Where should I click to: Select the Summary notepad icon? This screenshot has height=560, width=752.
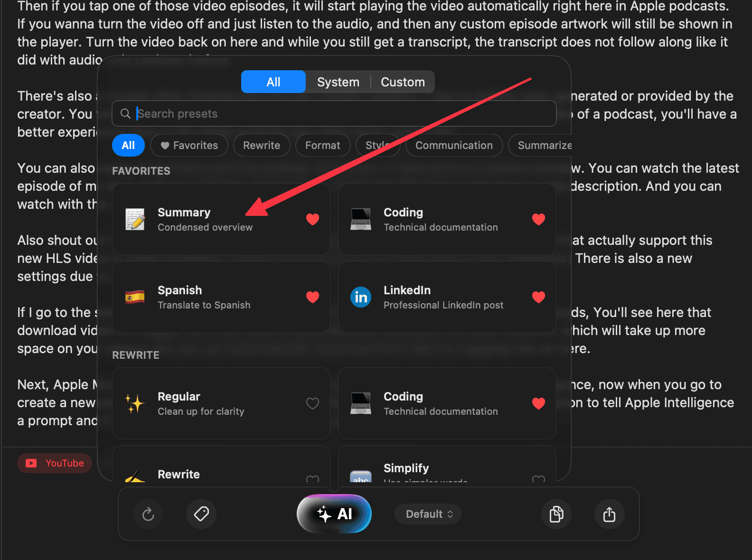click(135, 219)
